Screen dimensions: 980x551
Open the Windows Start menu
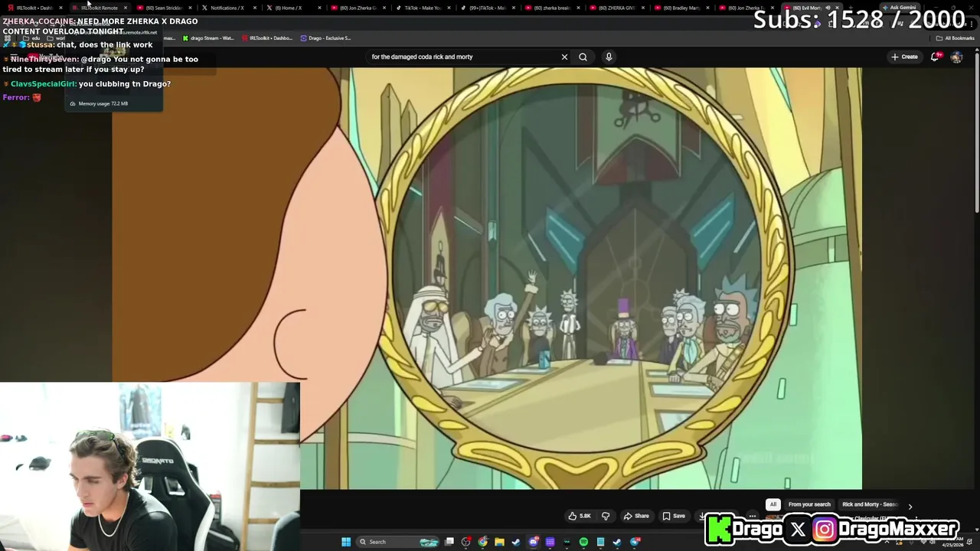(346, 542)
